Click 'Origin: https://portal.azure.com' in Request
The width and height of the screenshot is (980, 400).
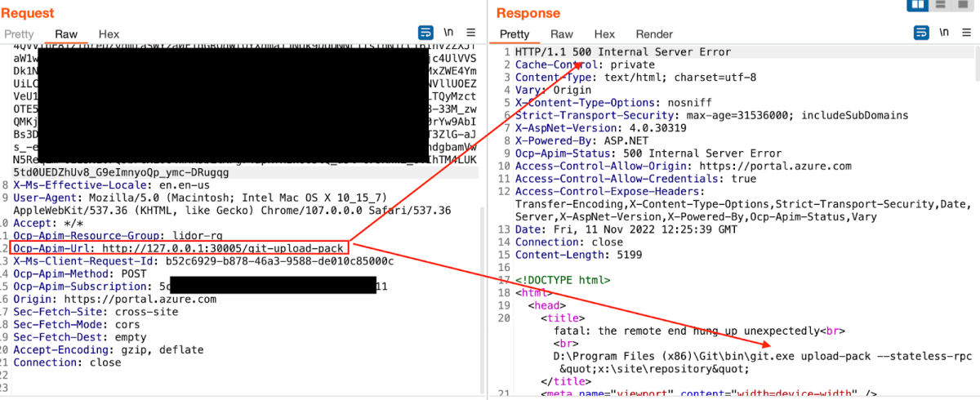[114, 300]
